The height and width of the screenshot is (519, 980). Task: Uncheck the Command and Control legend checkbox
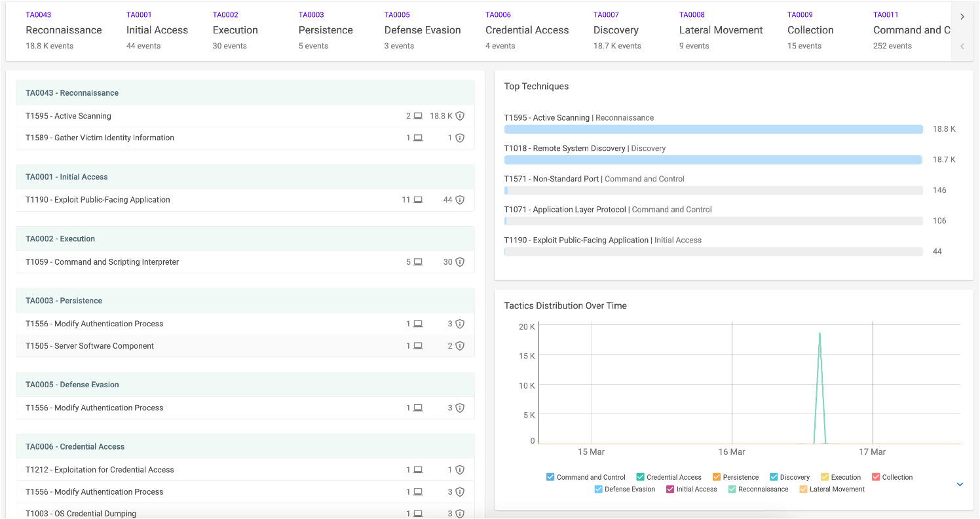point(550,477)
